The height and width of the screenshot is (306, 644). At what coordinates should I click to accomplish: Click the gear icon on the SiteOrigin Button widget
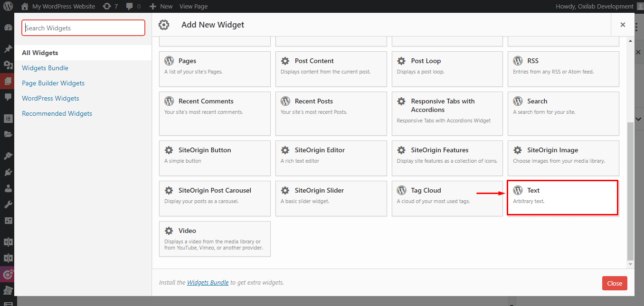tap(169, 150)
